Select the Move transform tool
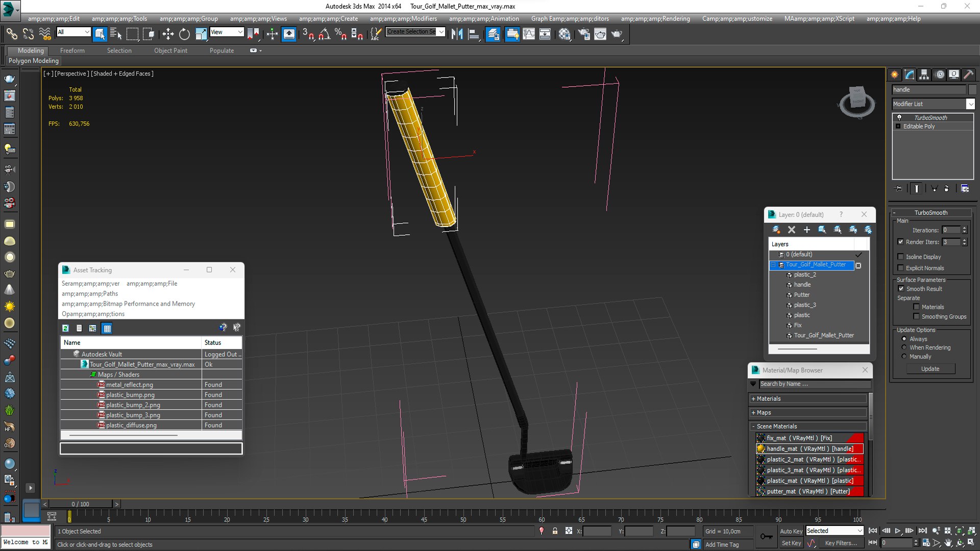980x551 pixels. click(168, 34)
